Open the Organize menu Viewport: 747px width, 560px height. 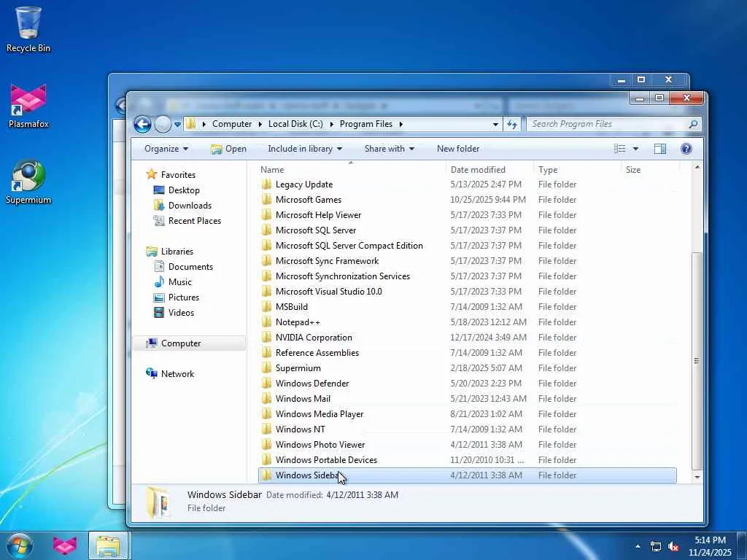pyautogui.click(x=166, y=149)
